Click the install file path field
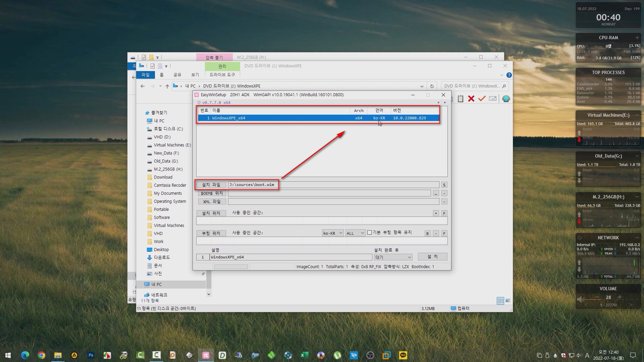The height and width of the screenshot is (362, 644). click(x=333, y=185)
